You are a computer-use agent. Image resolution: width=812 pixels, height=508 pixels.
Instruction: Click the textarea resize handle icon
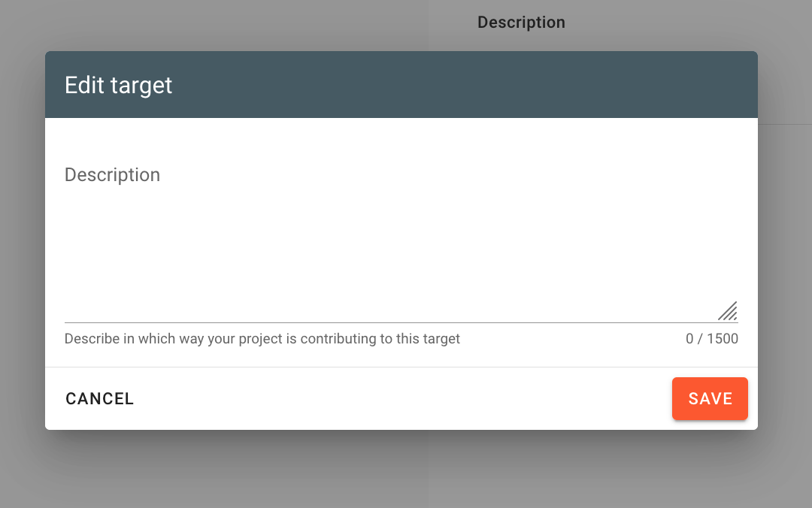727,311
